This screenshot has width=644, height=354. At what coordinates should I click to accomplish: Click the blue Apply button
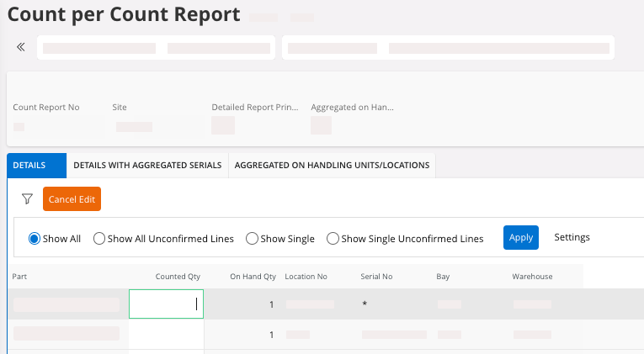(x=521, y=238)
